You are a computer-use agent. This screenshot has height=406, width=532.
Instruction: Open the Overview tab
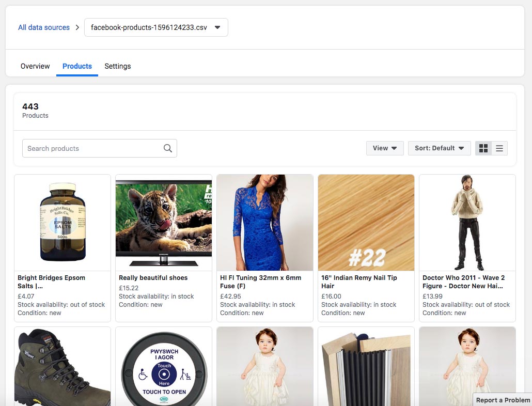coord(35,66)
